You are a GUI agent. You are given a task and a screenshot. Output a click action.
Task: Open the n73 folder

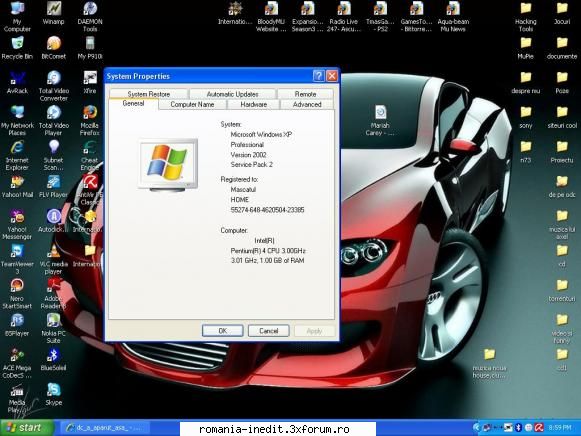[x=525, y=152]
